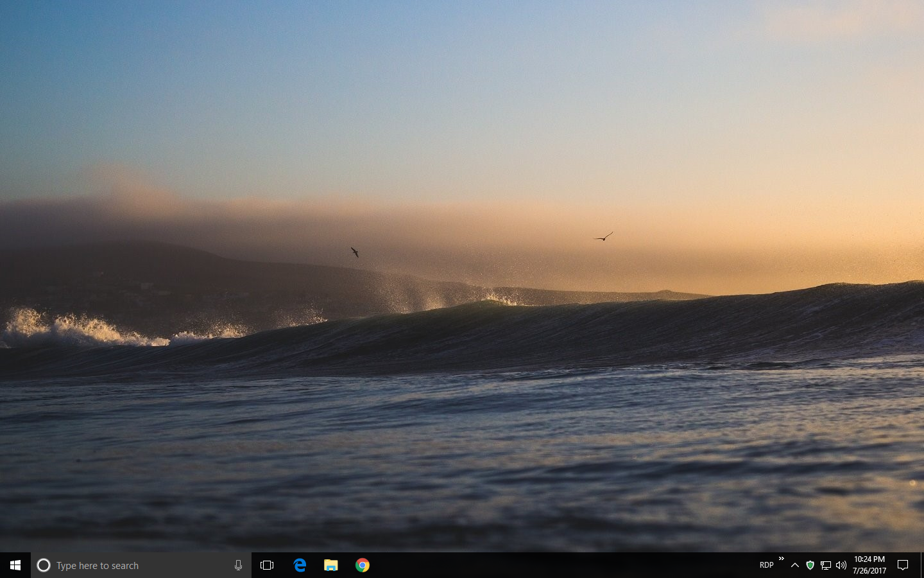The height and width of the screenshot is (578, 924).
Task: Launch Google Chrome from the taskbar
Action: (x=363, y=565)
